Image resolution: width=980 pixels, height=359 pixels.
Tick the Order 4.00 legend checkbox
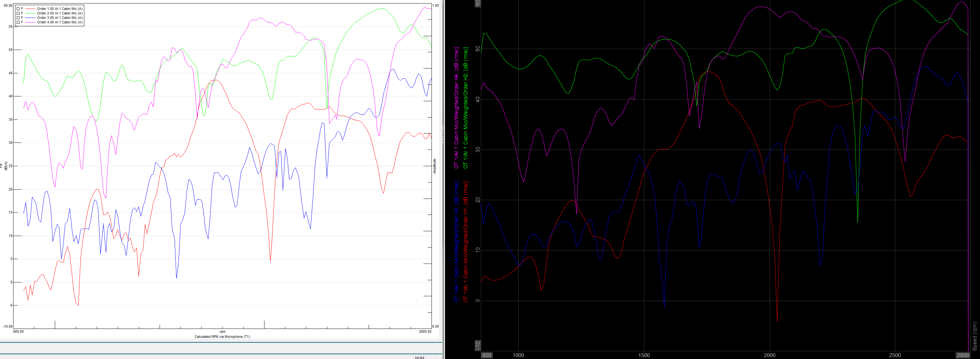coord(18,22)
